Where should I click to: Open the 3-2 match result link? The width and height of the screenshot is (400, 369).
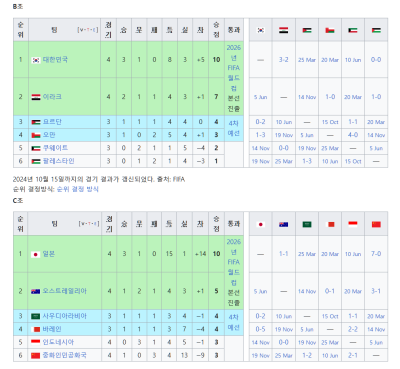(x=284, y=60)
